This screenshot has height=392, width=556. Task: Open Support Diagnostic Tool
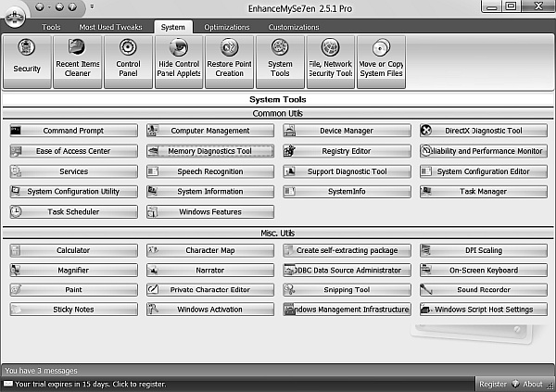[x=347, y=171]
